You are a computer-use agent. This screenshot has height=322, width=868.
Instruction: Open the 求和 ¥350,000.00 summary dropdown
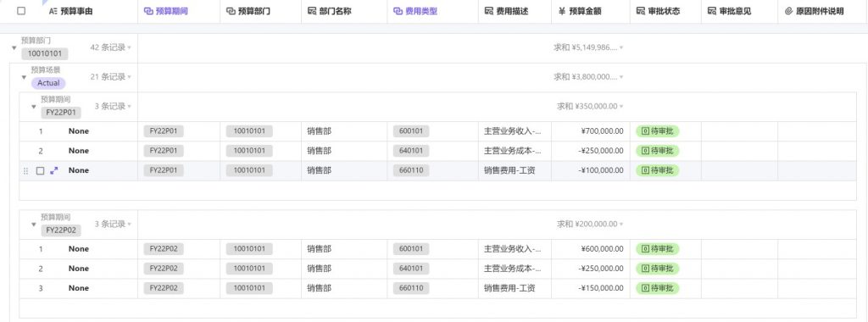click(590, 106)
